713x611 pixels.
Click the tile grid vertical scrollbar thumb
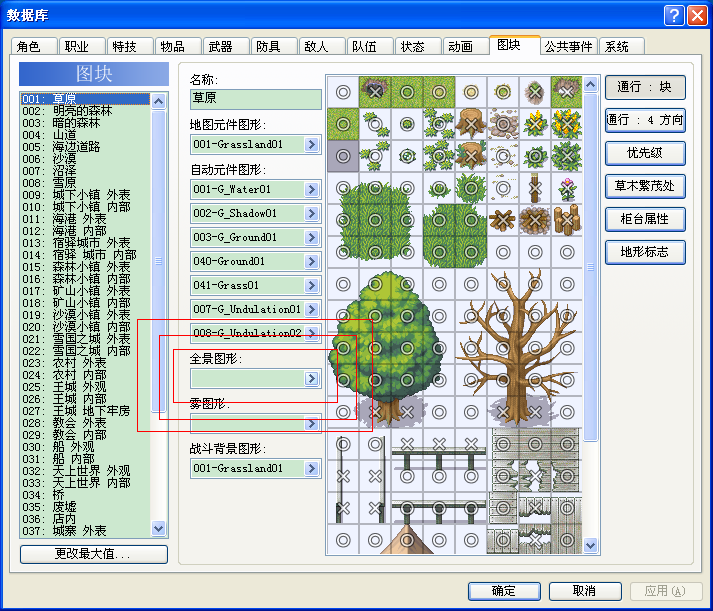(590, 267)
